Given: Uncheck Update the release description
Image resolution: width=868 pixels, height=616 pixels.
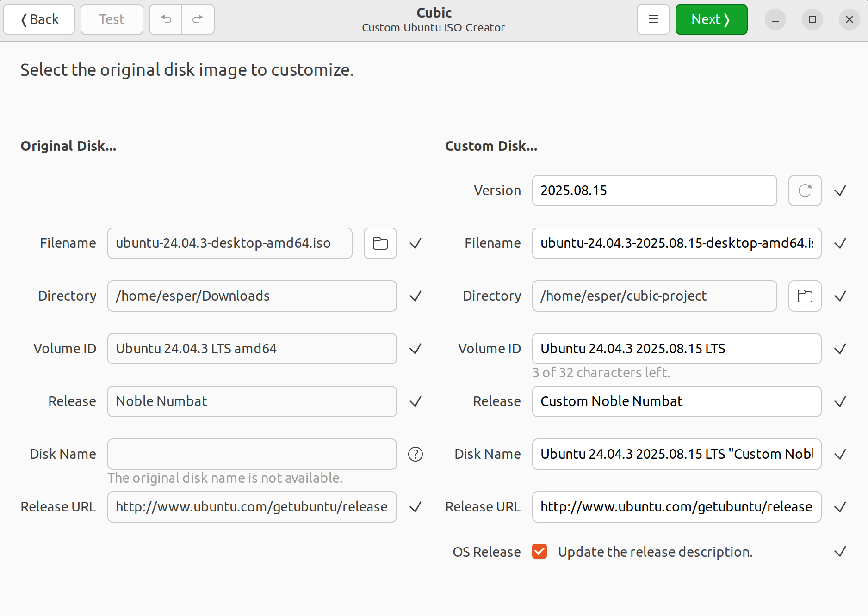Looking at the screenshot, I should (x=539, y=551).
